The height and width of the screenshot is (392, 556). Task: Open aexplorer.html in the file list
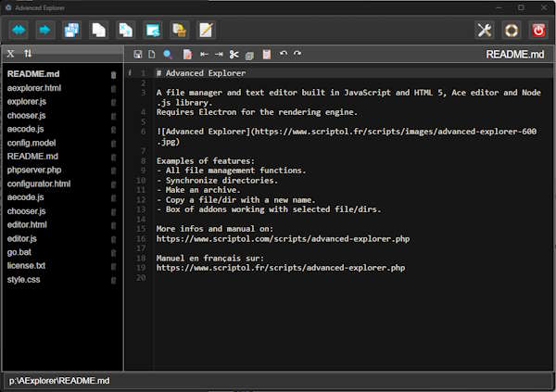(x=34, y=88)
